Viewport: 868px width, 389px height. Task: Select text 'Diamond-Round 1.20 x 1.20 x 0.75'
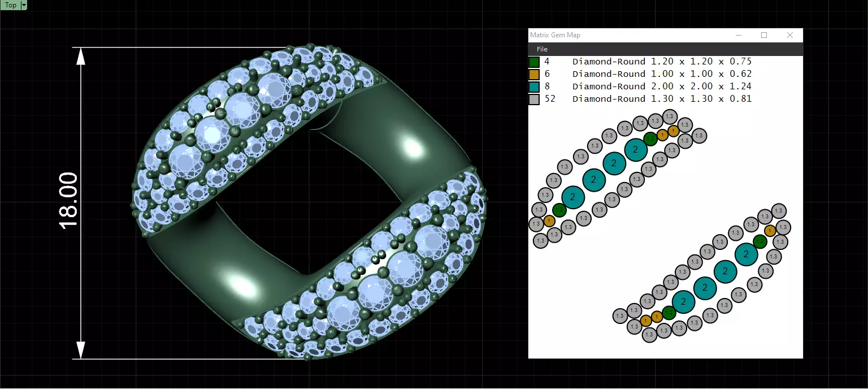tap(662, 62)
